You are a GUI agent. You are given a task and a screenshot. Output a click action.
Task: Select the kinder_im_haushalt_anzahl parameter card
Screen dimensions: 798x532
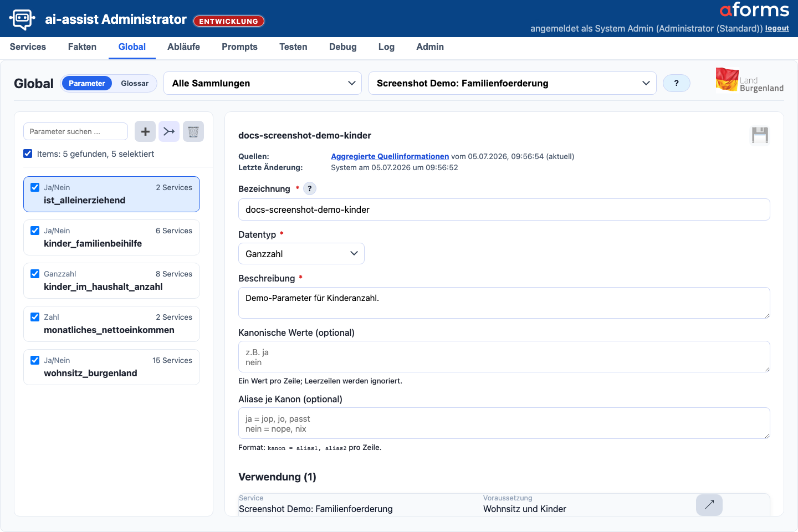[x=111, y=280]
